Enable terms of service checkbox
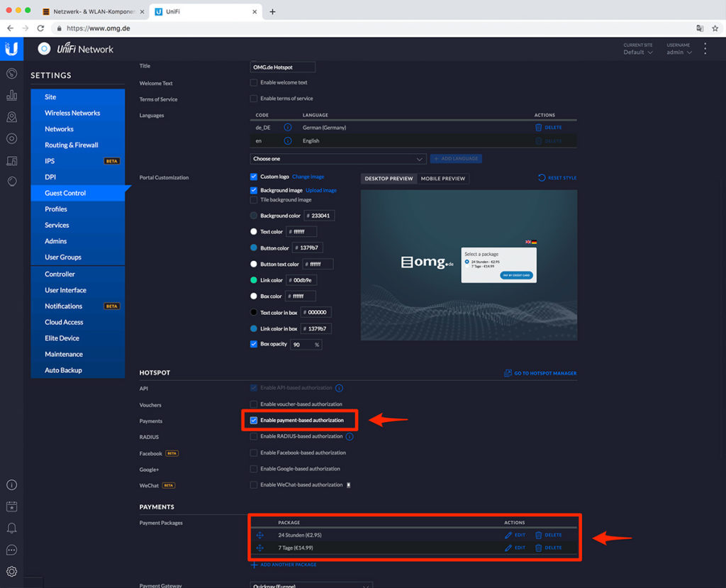726x588 pixels. [x=254, y=98]
